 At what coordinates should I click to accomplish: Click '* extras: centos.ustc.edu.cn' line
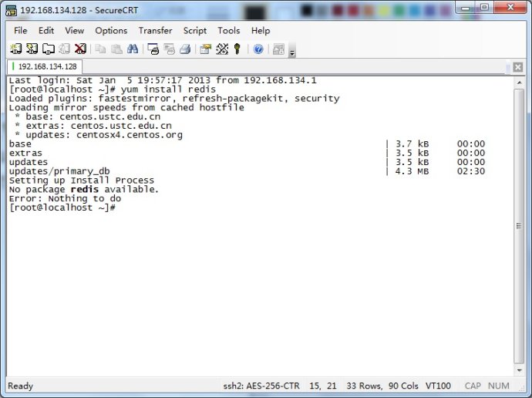pos(93,126)
